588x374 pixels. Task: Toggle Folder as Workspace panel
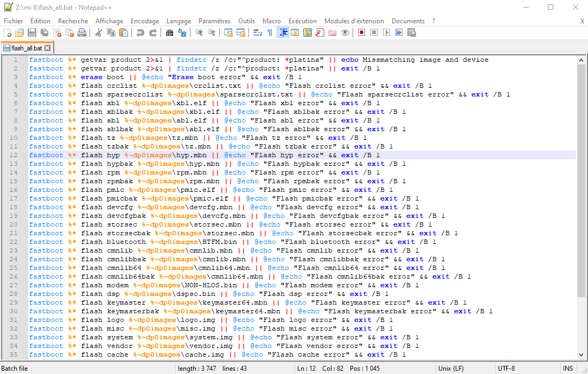point(333,33)
